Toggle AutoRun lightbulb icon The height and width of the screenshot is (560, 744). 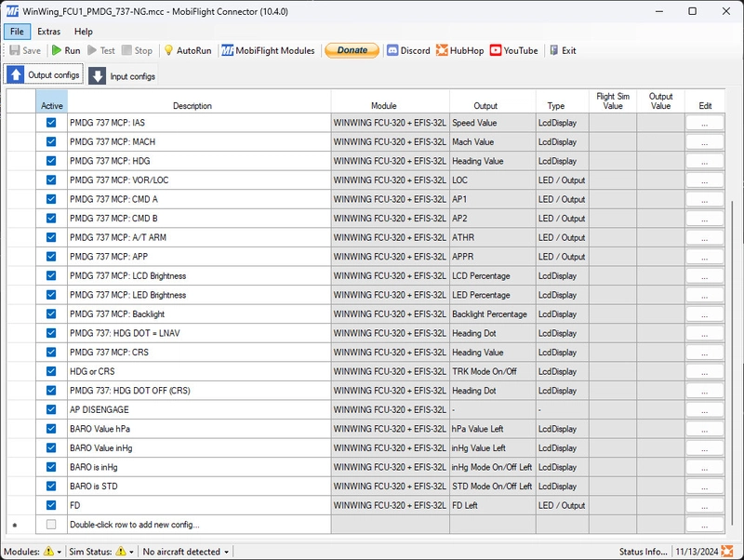(x=168, y=50)
